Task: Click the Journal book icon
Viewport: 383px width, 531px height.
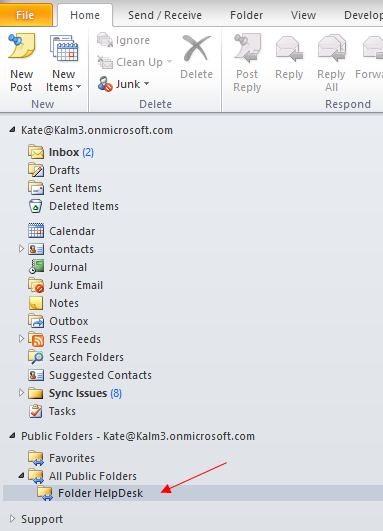Action: click(x=36, y=267)
